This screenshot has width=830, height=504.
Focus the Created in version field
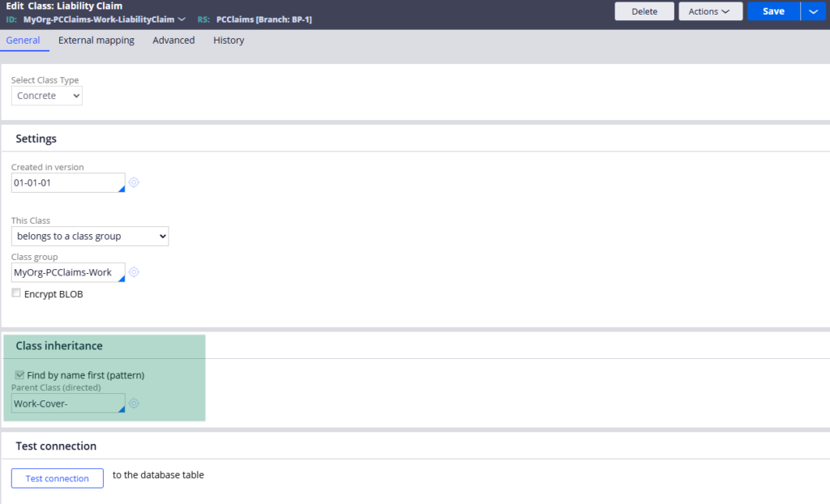(68, 182)
